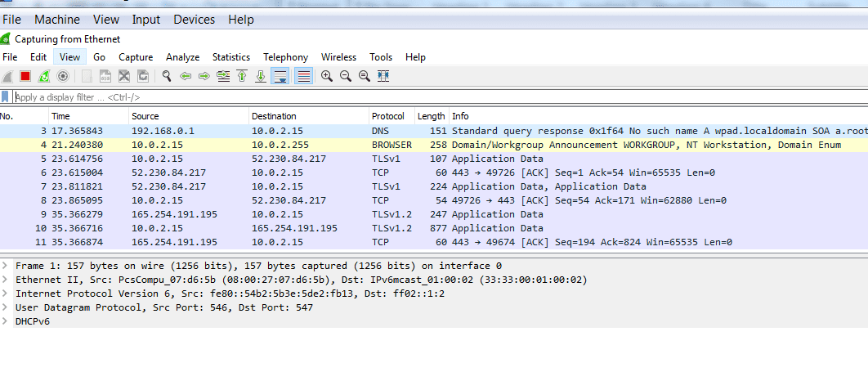Open the Wireless menu
The image size is (868, 381).
coord(339,57)
